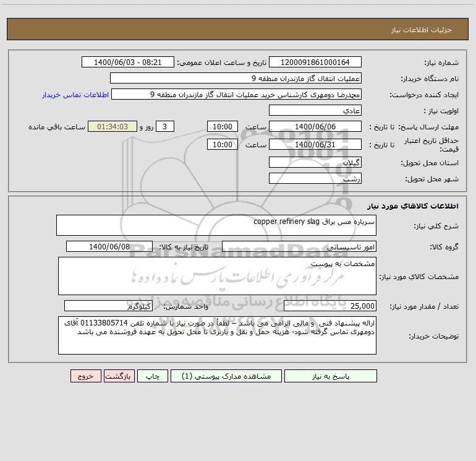Click the چاپ print button
The image size is (476, 461).
point(153,376)
